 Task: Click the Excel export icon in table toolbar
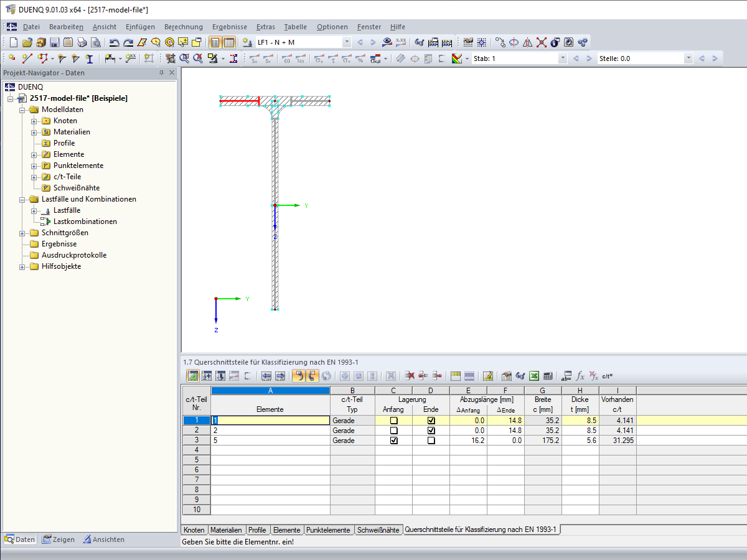tap(534, 376)
